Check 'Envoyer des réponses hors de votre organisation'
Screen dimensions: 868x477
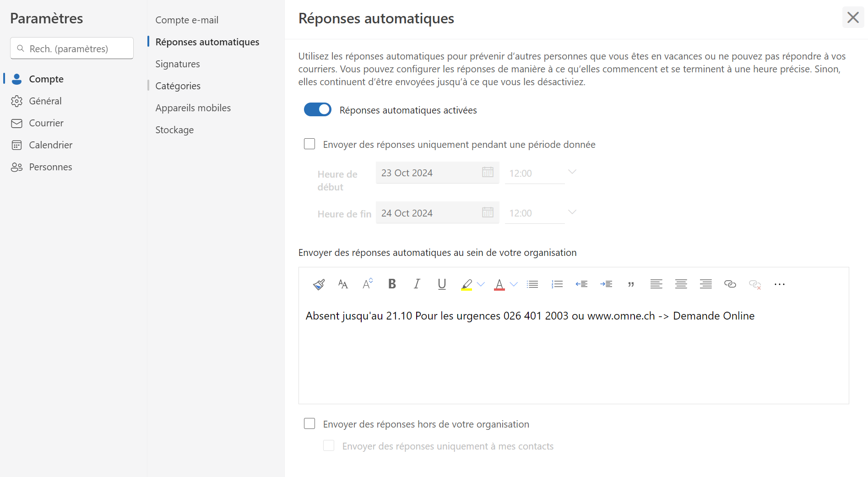[x=309, y=424]
